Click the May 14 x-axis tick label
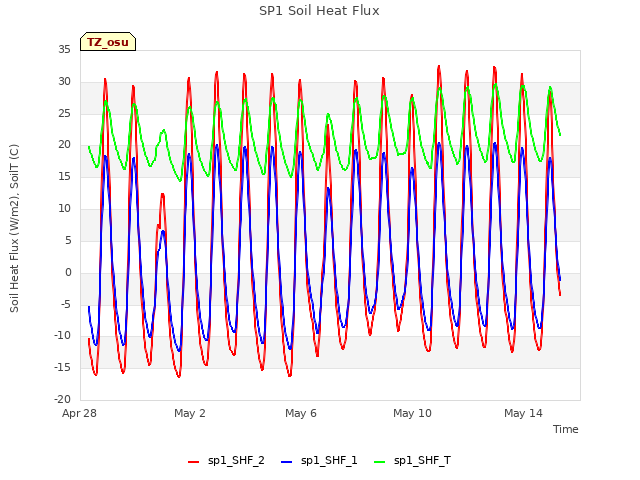The width and height of the screenshot is (640, 480). pos(523,413)
